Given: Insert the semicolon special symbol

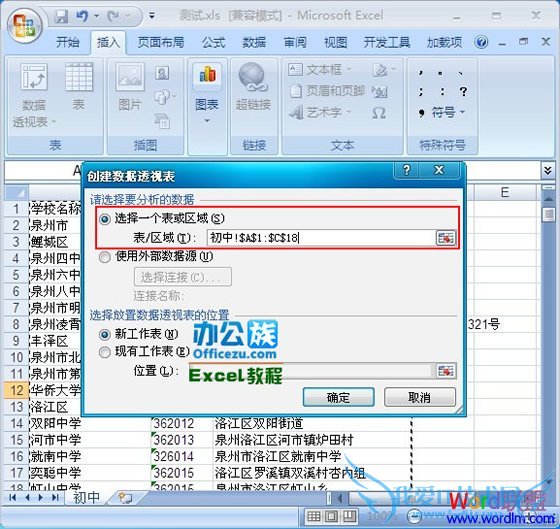Looking at the screenshot, I should click(x=421, y=92).
